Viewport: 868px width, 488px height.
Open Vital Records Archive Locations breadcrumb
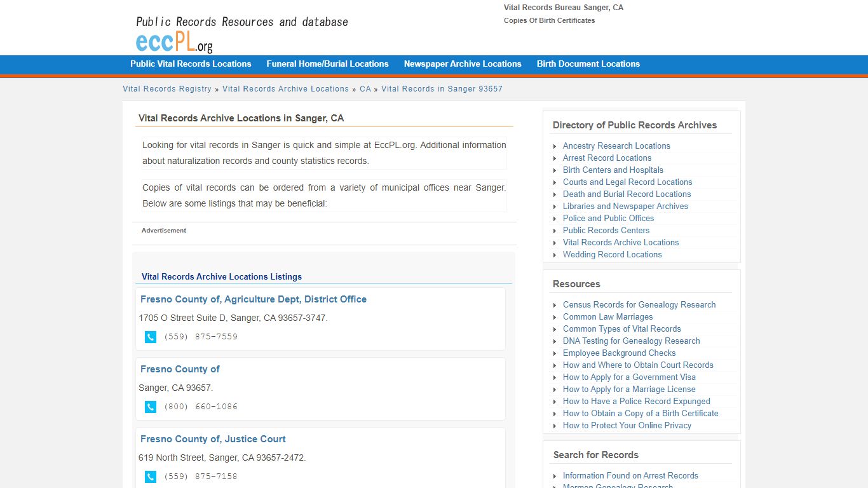point(285,89)
